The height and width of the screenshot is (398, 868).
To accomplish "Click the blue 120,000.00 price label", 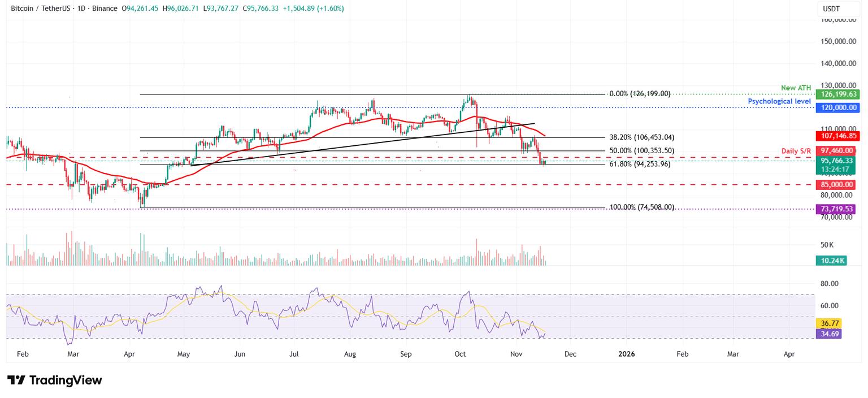I will [836, 107].
